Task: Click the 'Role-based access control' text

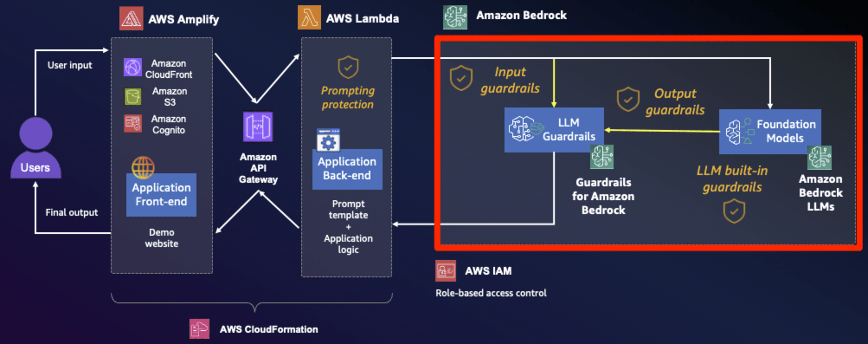Action: (491, 293)
